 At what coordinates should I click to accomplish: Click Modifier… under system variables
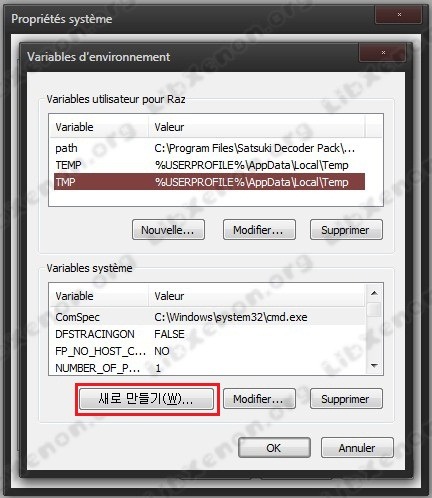click(259, 399)
